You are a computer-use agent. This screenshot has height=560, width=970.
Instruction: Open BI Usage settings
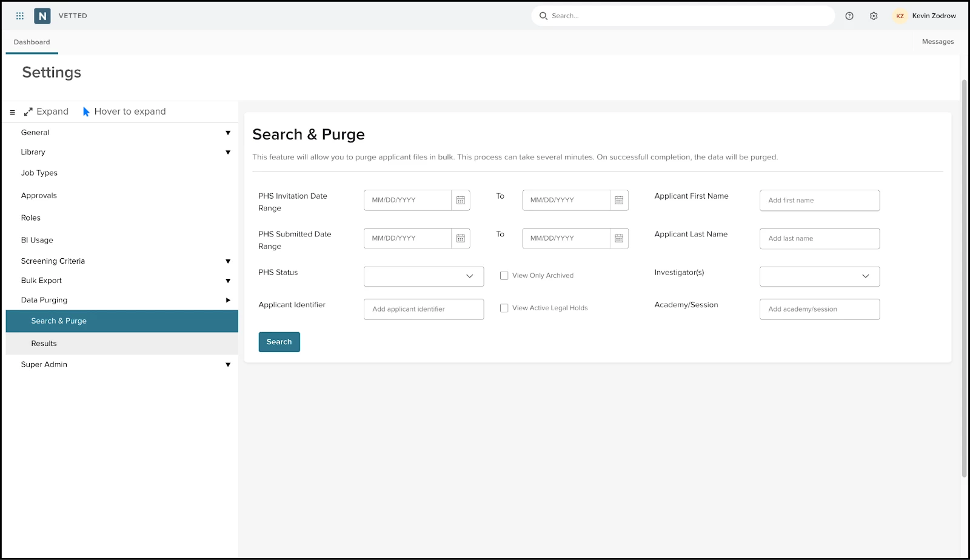(37, 240)
